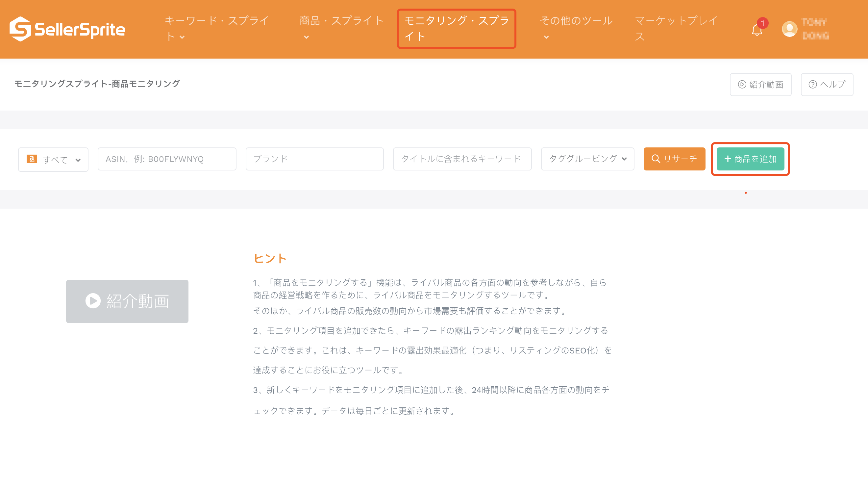Open the top-right 紹介動画 button
Screen dimensions: 868x489
760,85
